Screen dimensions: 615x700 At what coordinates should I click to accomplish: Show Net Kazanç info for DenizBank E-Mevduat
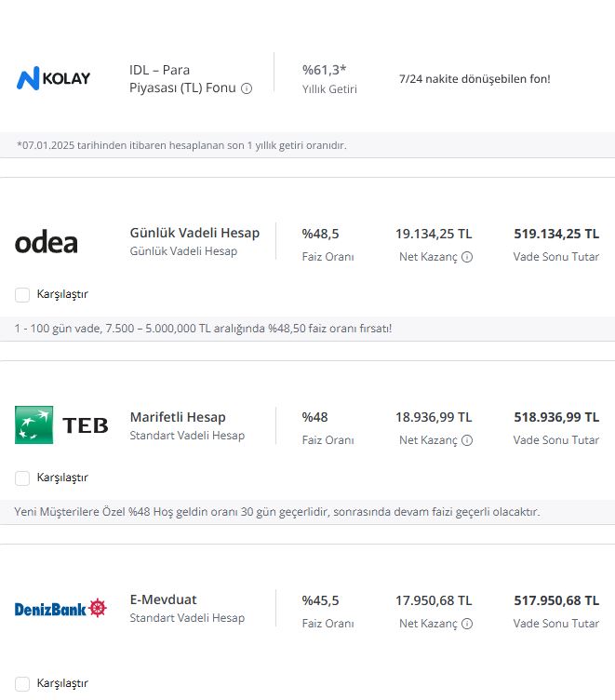pyautogui.click(x=467, y=624)
